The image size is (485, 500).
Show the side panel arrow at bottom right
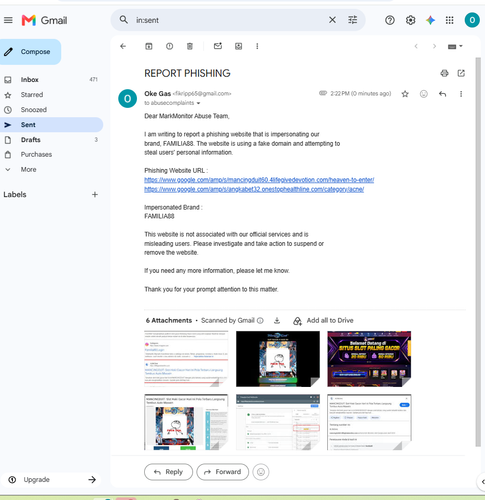click(483, 482)
